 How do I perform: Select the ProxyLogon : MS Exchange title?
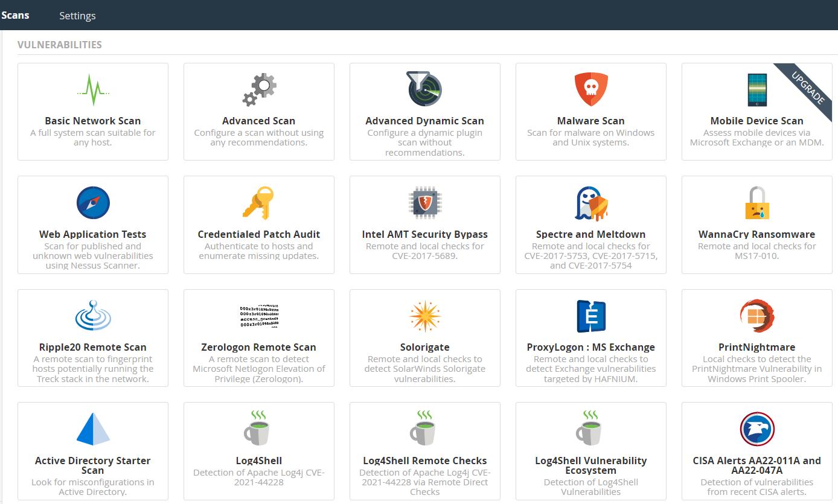[x=591, y=347]
